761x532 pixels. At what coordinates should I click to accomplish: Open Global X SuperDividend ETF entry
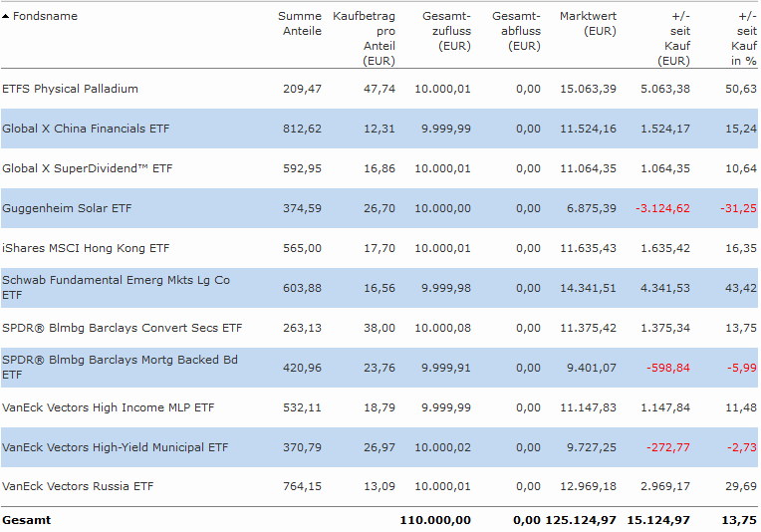click(88, 168)
